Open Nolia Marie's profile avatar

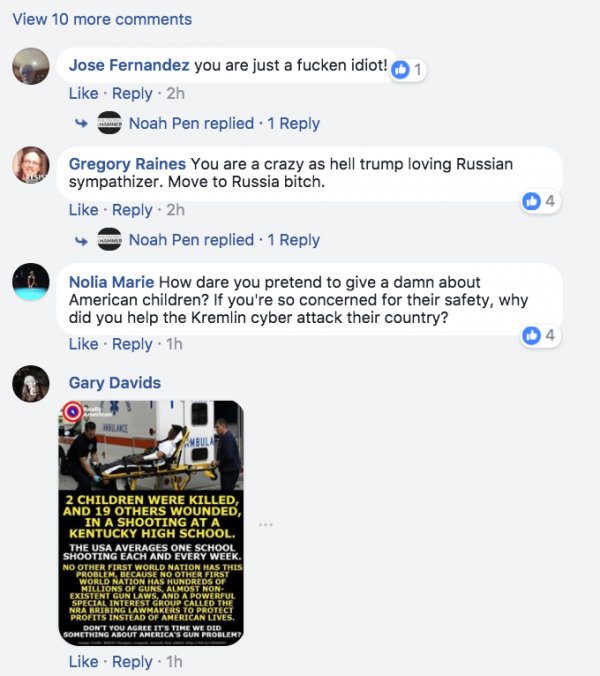[x=31, y=282]
